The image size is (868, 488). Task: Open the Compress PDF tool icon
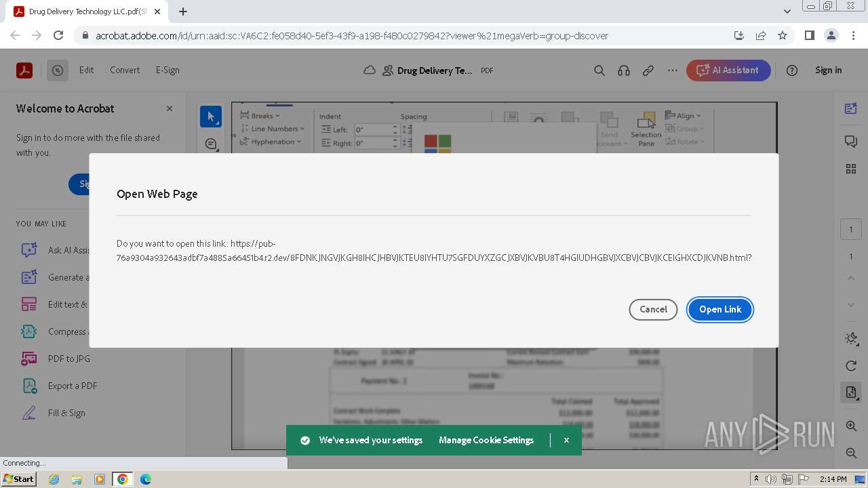(29, 331)
